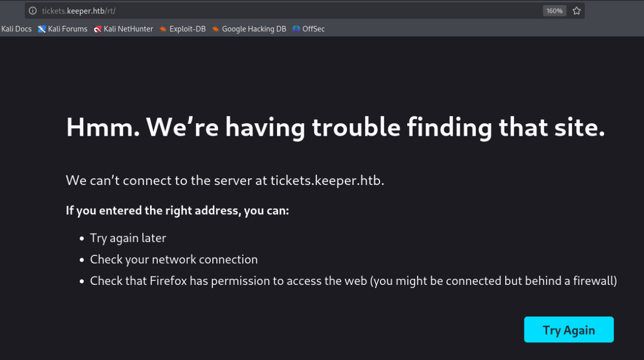Image resolution: width=644 pixels, height=360 pixels.
Task: Click the "We can't connect to the server" text
Action: pos(225,181)
